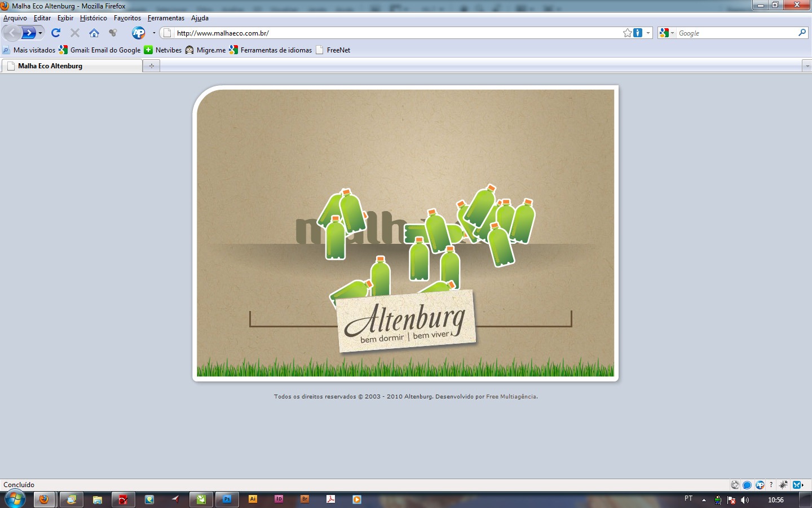Click the page identity icon in address bar
This screenshot has width=812, height=508.
click(x=167, y=33)
